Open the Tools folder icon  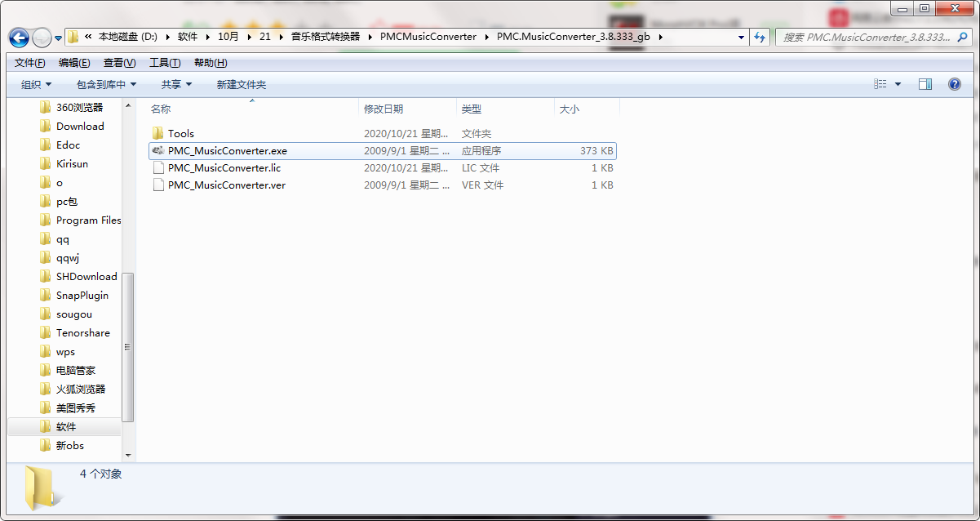pos(158,134)
